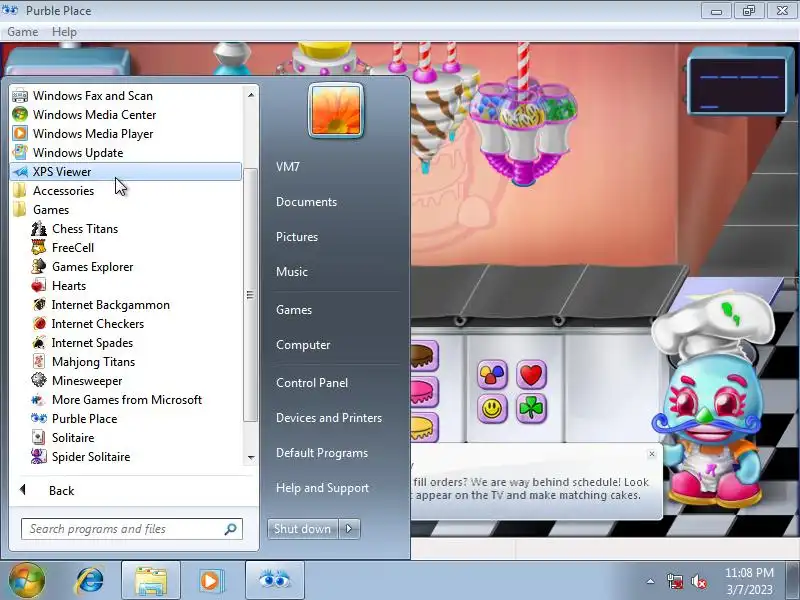Choose the chocolate brown cake batter
Viewport: 800px width, 600px height.
point(424,355)
